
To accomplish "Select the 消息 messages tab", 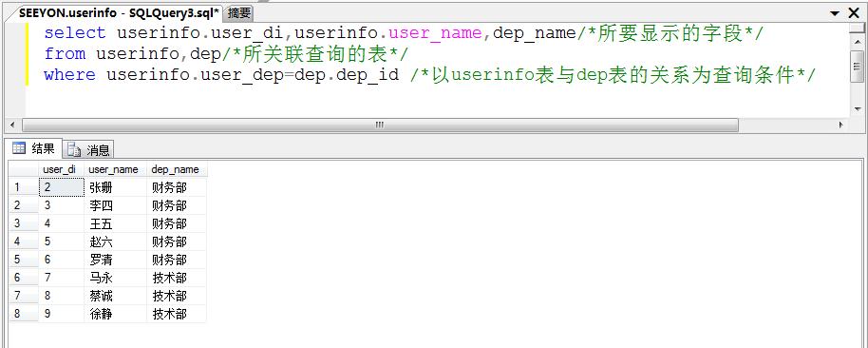I will pyautogui.click(x=88, y=149).
